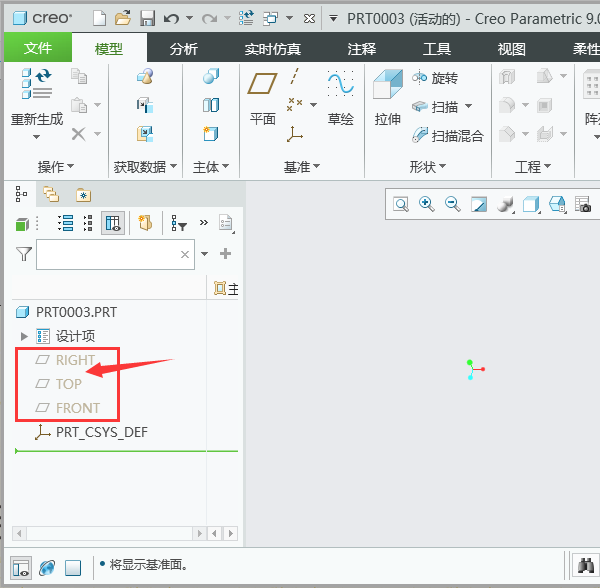The width and height of the screenshot is (600, 588).
Task: Click the Split body icon in 主体
Action: click(211, 105)
